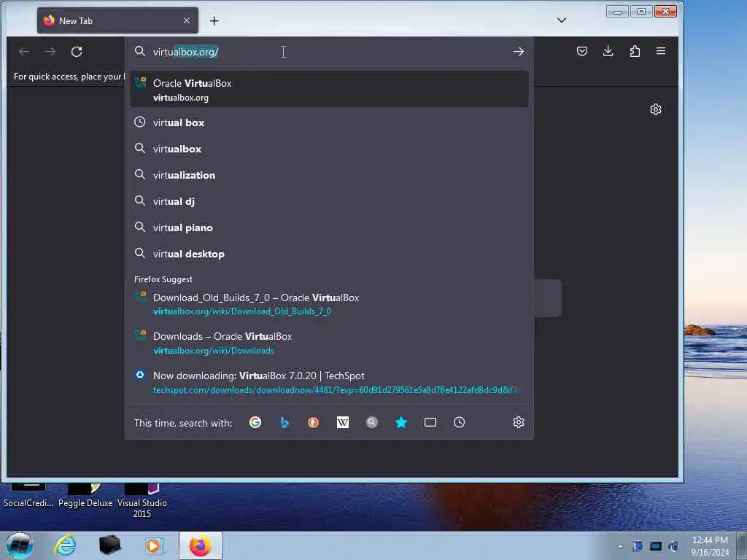Viewport: 747px width, 560px height.
Task: Select Oracle VirtualBox virtualbox.org suggestion
Action: 329,90
